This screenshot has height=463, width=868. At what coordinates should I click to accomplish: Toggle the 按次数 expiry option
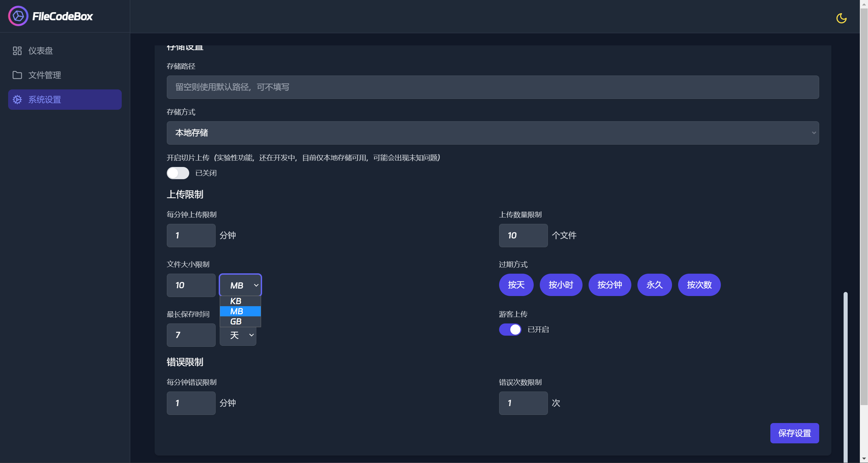(x=699, y=285)
